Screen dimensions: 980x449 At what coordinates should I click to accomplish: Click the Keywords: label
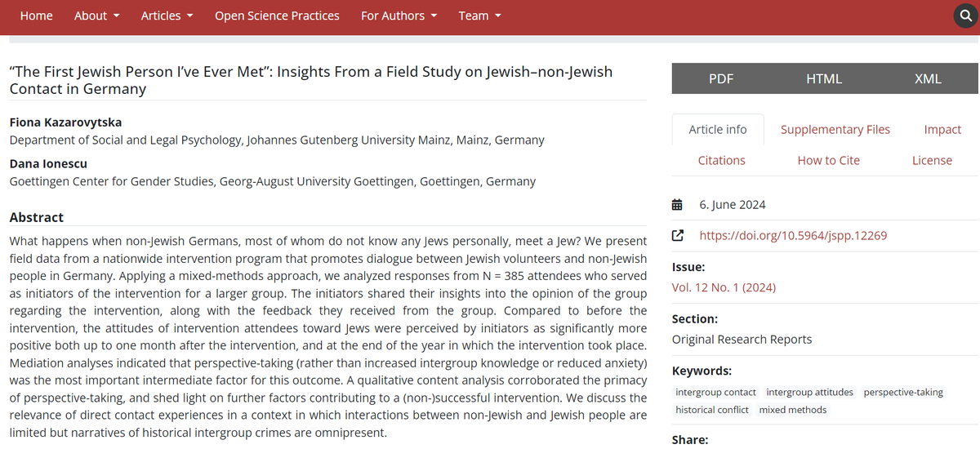(702, 371)
